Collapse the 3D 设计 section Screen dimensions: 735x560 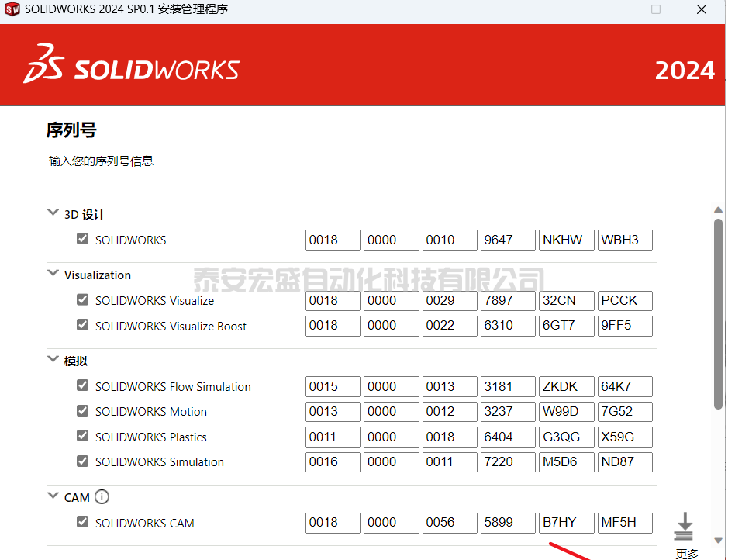coord(53,213)
